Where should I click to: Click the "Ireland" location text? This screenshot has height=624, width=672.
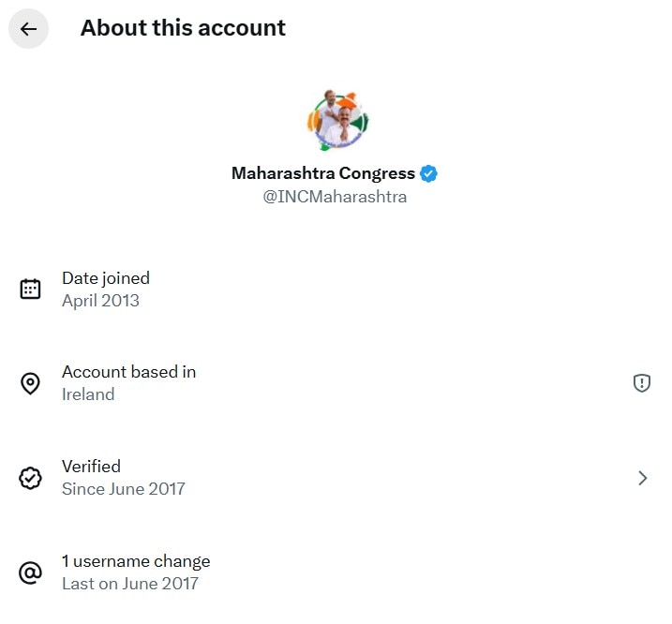[x=88, y=394]
